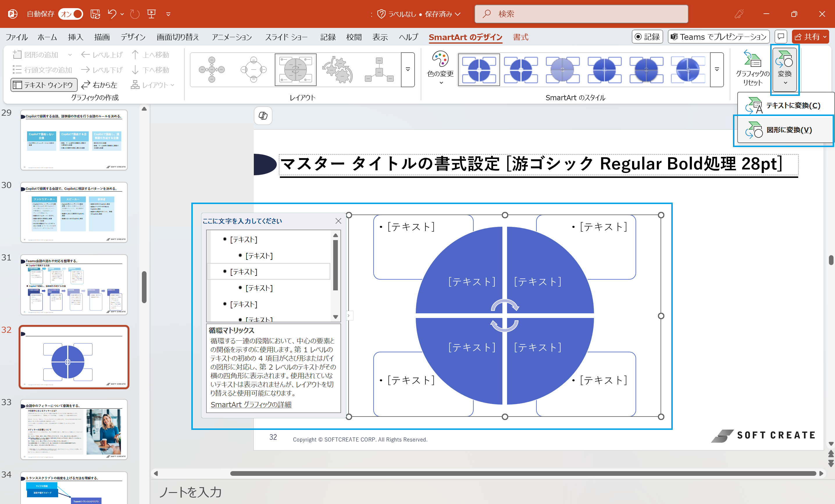Click the Undo arrow icon
835x504 pixels.
pyautogui.click(x=112, y=14)
